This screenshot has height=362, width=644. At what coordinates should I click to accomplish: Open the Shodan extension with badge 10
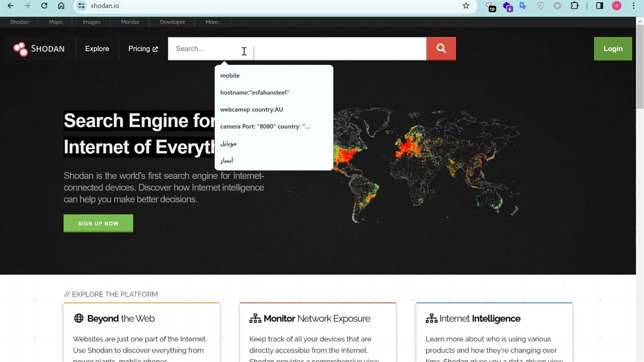490,6
